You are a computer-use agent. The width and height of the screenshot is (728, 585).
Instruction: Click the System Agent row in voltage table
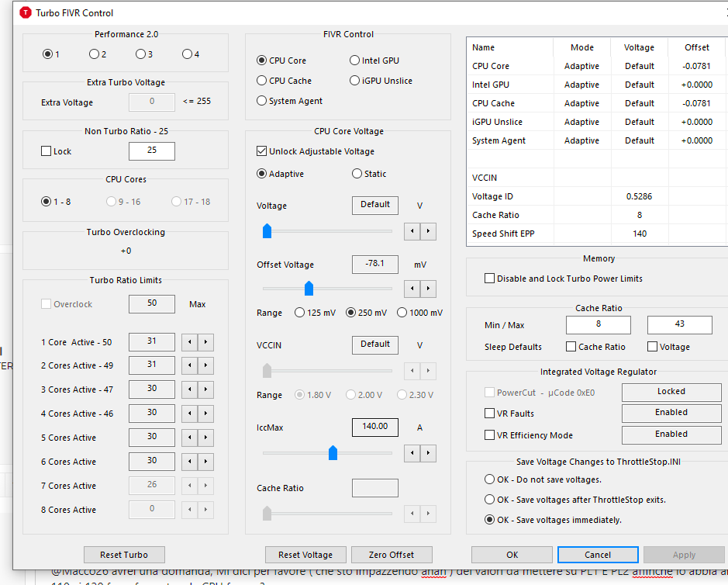[595, 140]
